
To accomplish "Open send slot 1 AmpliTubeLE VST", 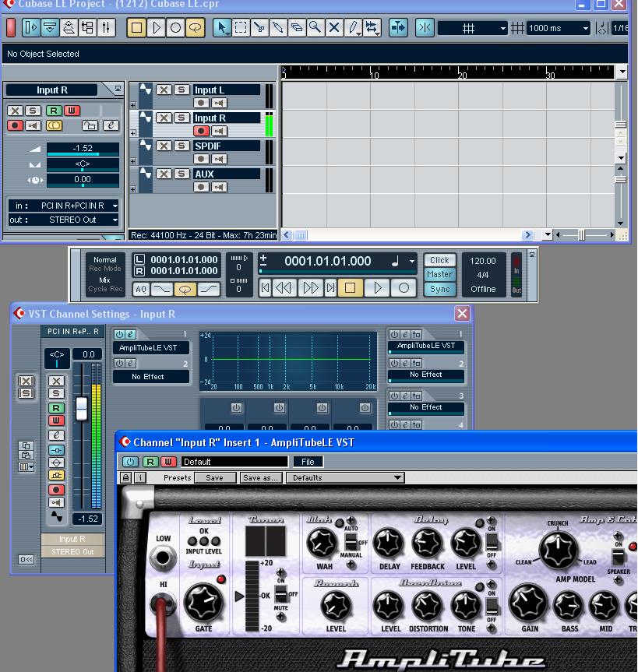I will [426, 346].
